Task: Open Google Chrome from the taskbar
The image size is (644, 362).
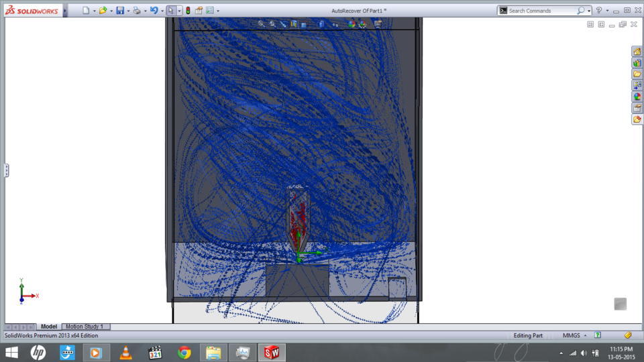Action: pyautogui.click(x=184, y=352)
